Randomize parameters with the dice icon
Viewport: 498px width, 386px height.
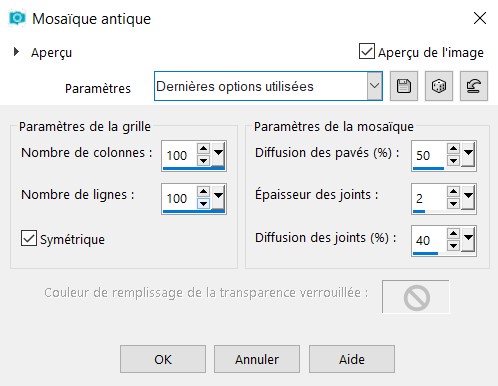pos(439,86)
